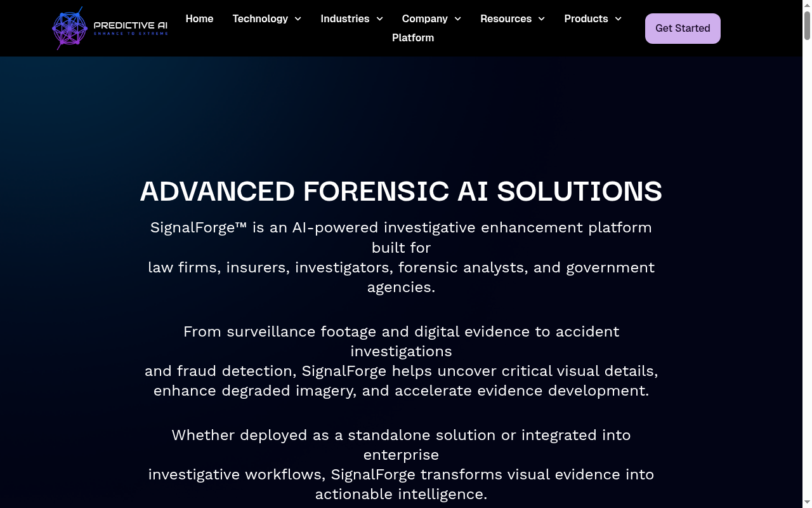Click the Advanced Forensic AI Solutions heading
Screen dimensions: 812x508
coord(401,191)
